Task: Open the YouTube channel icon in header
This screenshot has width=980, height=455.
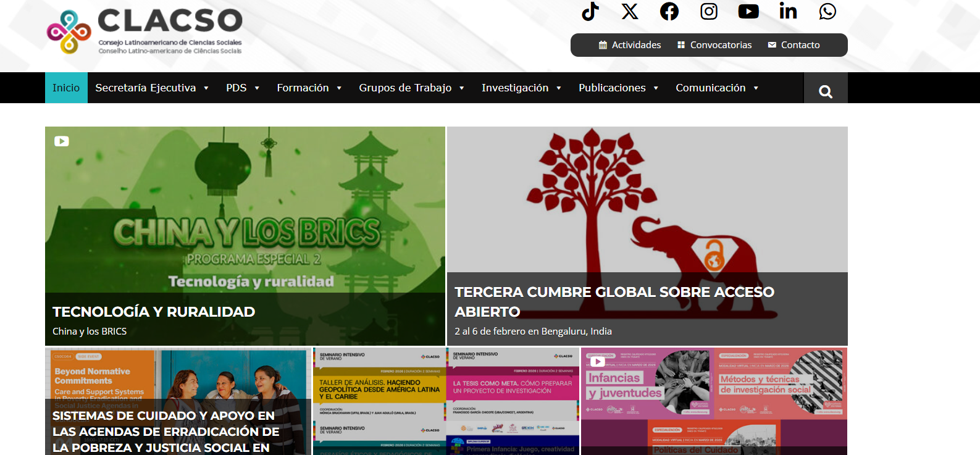Action: click(748, 11)
